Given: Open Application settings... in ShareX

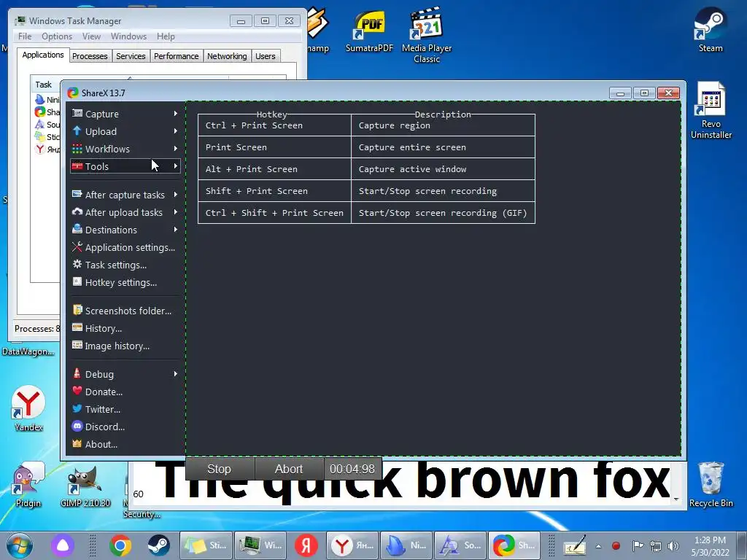Looking at the screenshot, I should [125, 248].
